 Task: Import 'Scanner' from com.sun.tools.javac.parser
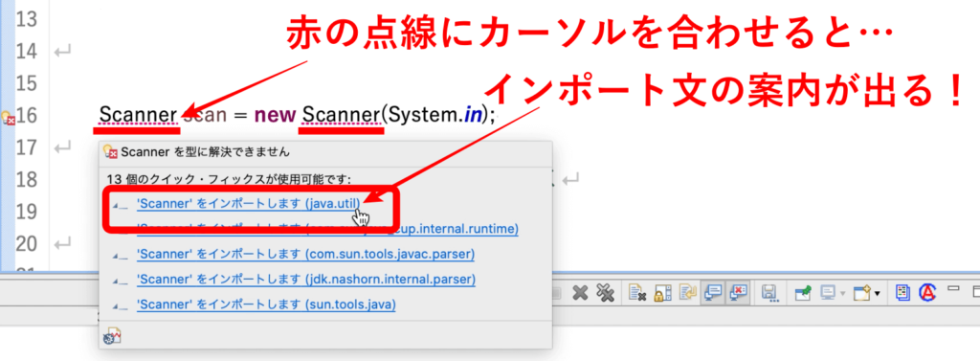pos(305,255)
